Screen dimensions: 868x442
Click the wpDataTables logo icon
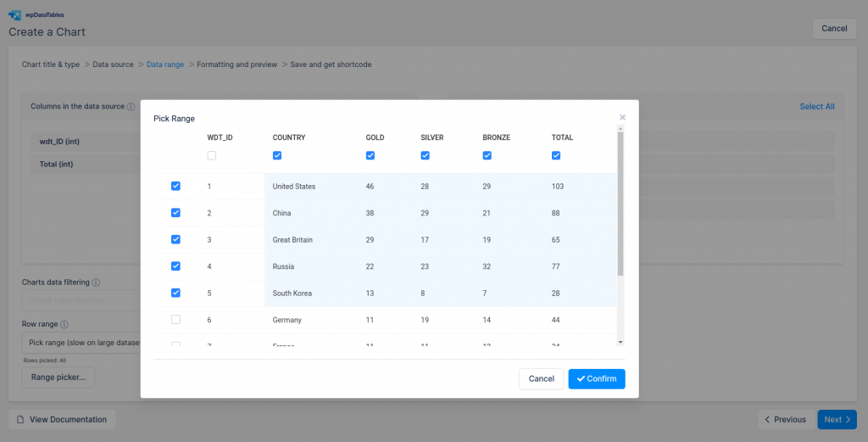click(15, 14)
